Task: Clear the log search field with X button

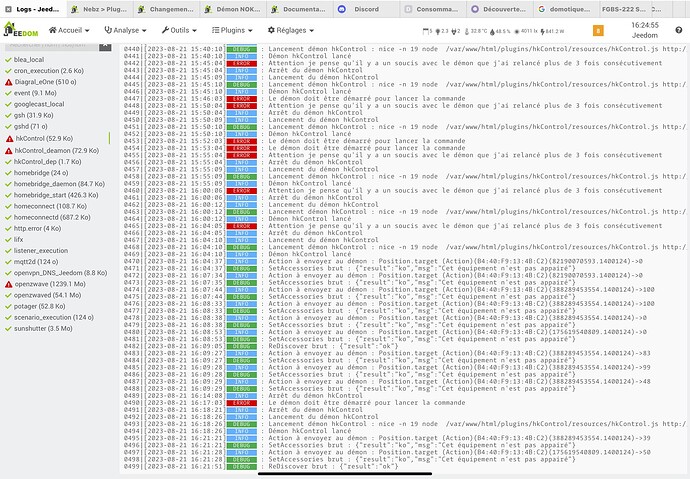Action: pos(105,46)
